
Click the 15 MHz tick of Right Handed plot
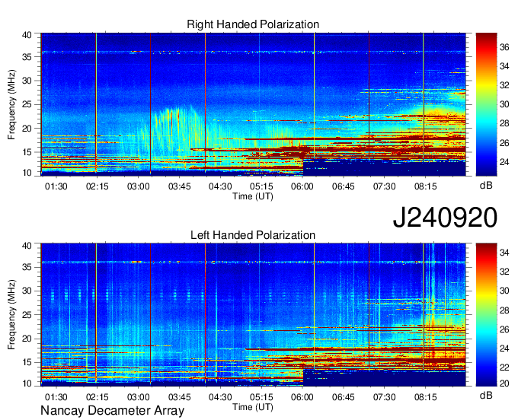(x=27, y=152)
